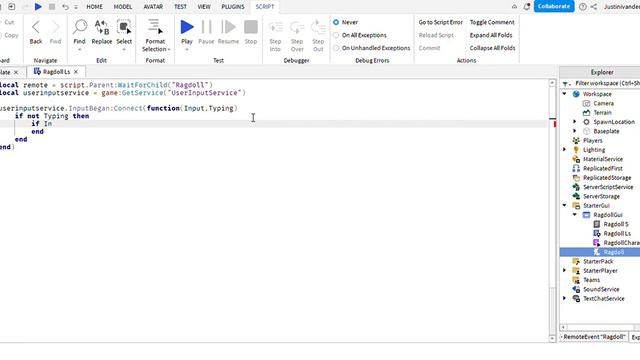This screenshot has height=360, width=640.
Task: Expand the TextChatService node
Action: [565, 298]
